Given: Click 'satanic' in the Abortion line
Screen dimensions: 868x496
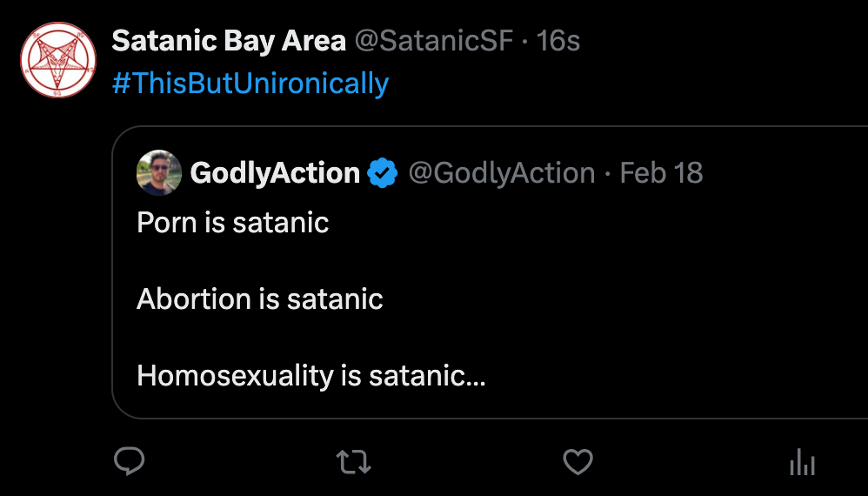Looking at the screenshot, I should (335, 299).
